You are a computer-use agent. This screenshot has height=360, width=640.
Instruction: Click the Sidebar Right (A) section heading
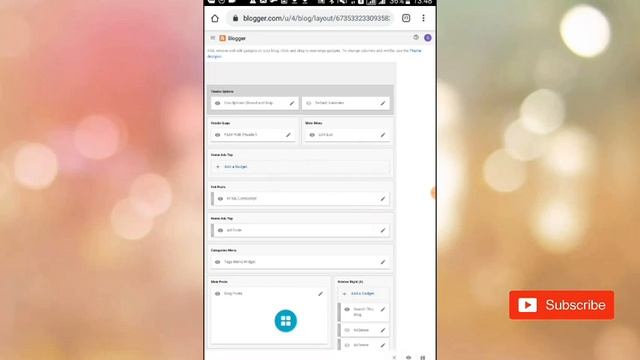click(350, 282)
